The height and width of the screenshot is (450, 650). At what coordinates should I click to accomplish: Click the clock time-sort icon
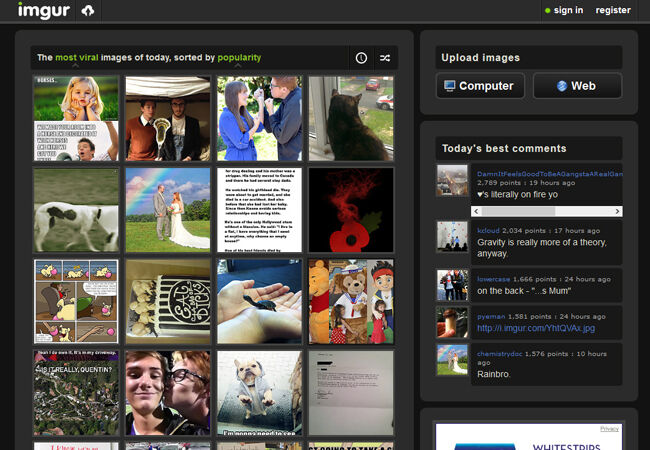coord(361,58)
